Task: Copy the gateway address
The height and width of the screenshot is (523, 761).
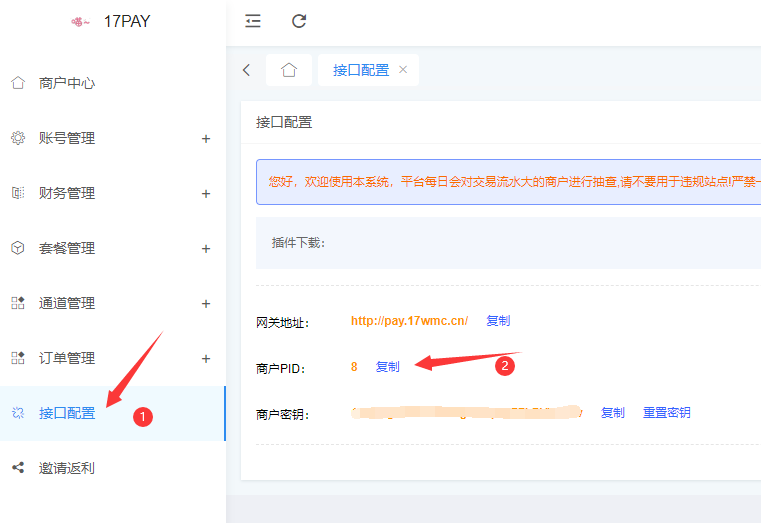Action: pyautogui.click(x=498, y=321)
